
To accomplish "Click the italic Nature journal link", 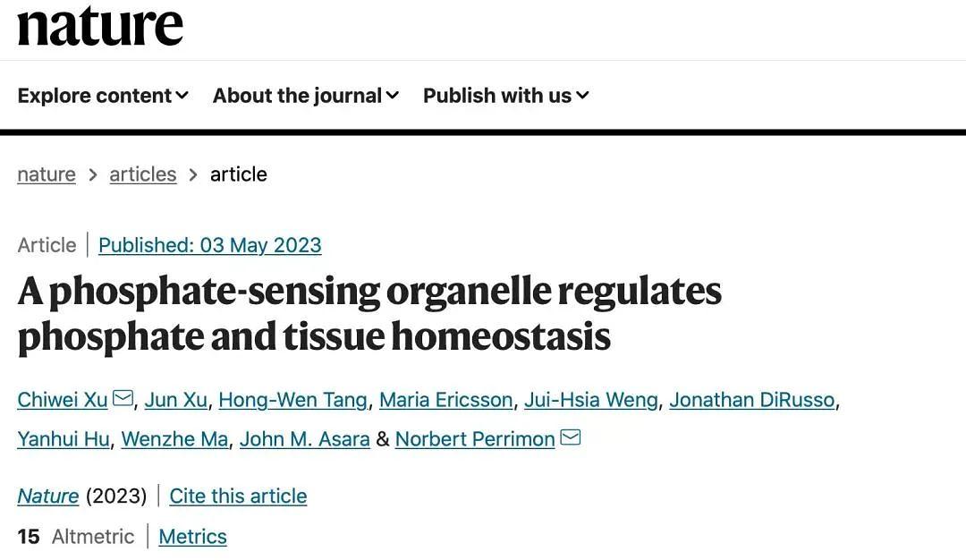I will pos(48,496).
